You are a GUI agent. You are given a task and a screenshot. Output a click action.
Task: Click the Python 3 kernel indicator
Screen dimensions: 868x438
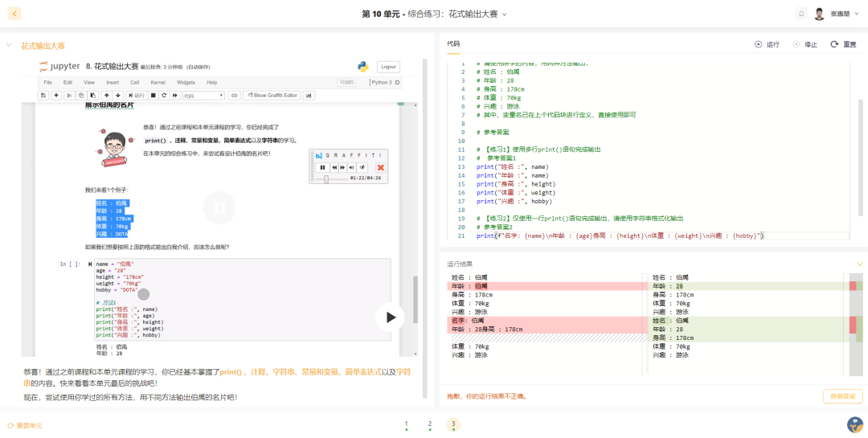point(385,83)
